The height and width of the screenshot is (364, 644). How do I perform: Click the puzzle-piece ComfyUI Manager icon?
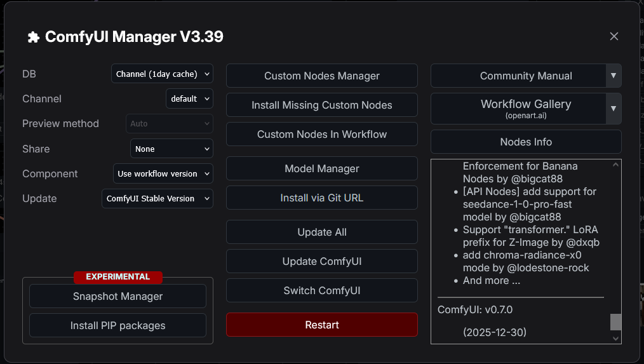(33, 37)
